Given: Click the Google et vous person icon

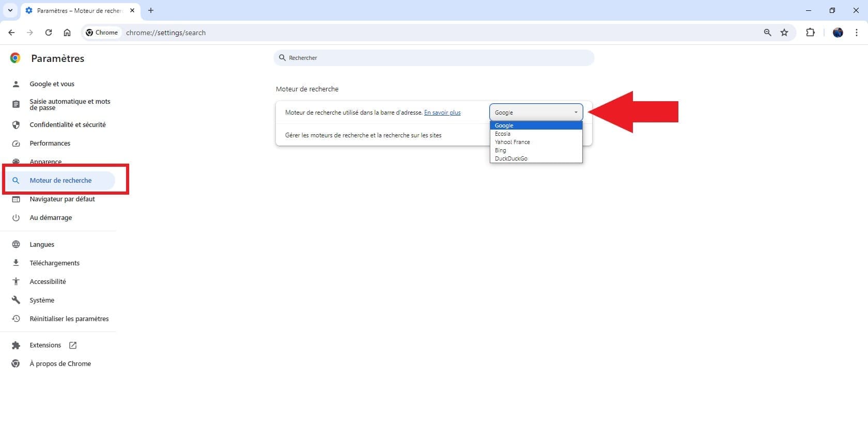Looking at the screenshot, I should [x=16, y=84].
